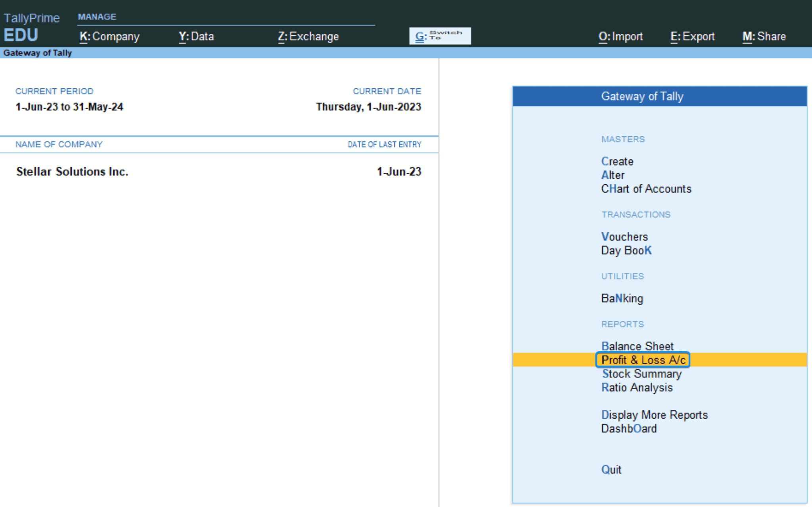Open the K: Company menu
This screenshot has width=812, height=507.
point(109,36)
